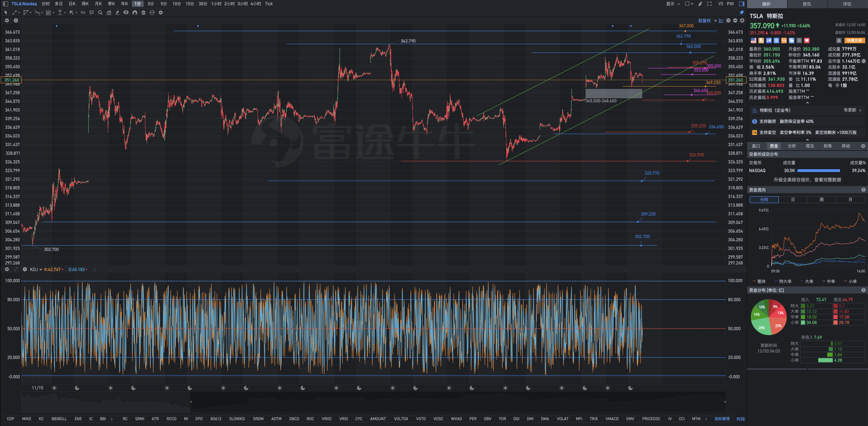Select the arrow cursor tool
This screenshot has height=426, width=868.
coord(6,12)
